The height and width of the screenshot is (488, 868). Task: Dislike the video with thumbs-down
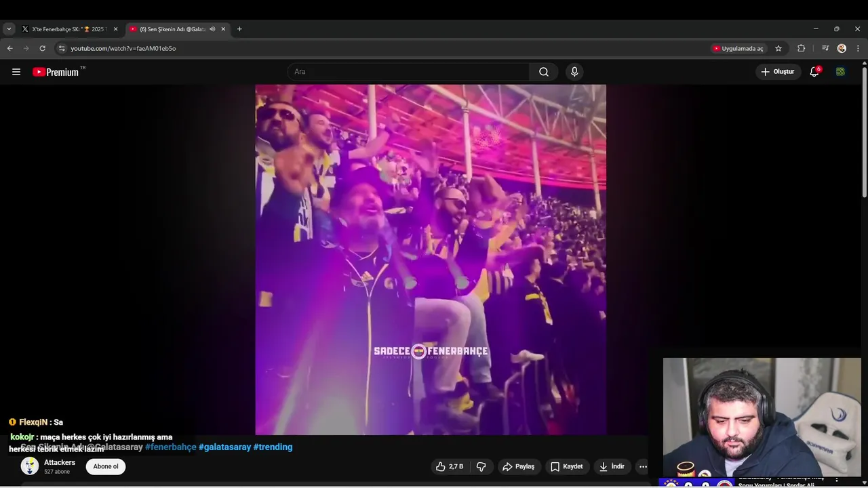tap(481, 466)
